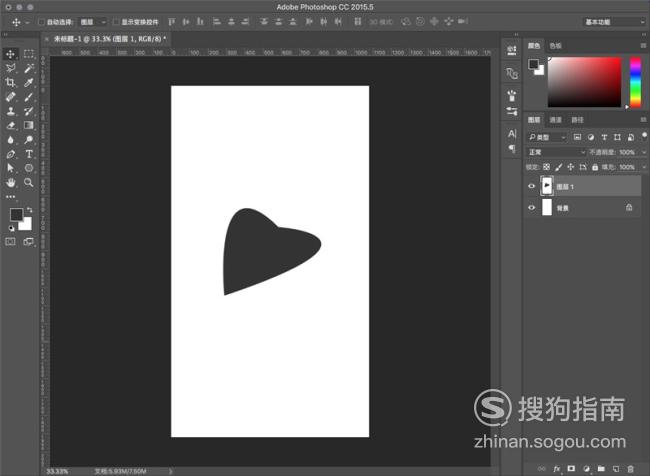This screenshot has height=476, width=650.
Task: Open the workspace switcher dropdown
Action: click(x=614, y=22)
